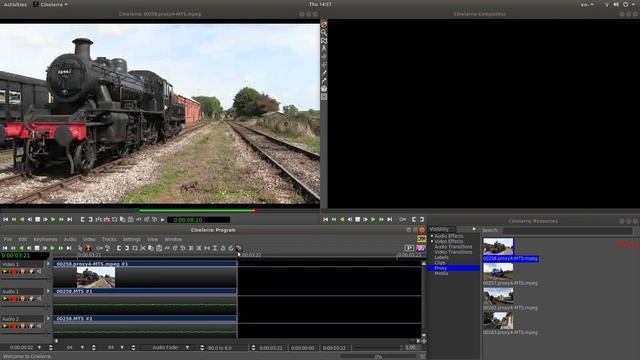Open tool info window in Compositor
640x360 pixels.
click(x=324, y=89)
